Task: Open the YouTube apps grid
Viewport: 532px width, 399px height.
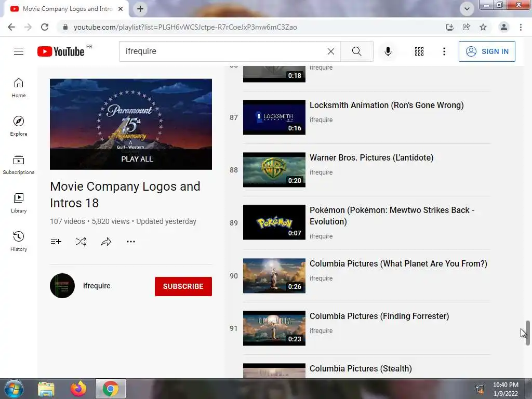Action: tap(419, 51)
